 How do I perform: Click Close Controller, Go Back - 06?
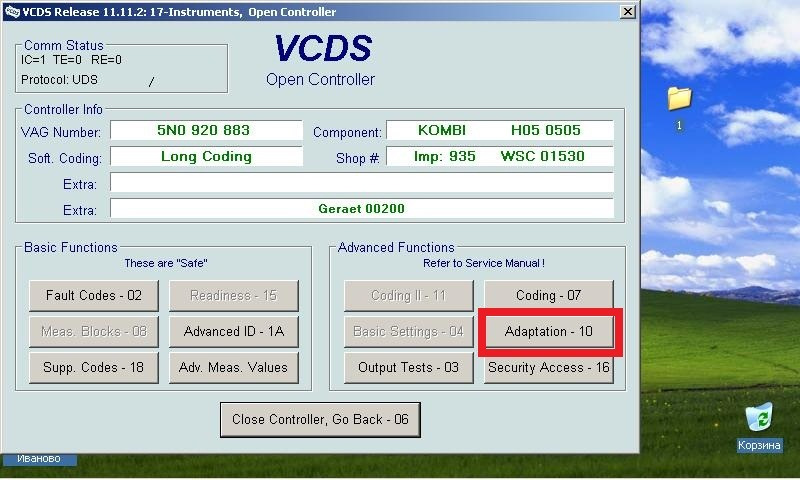(320, 419)
